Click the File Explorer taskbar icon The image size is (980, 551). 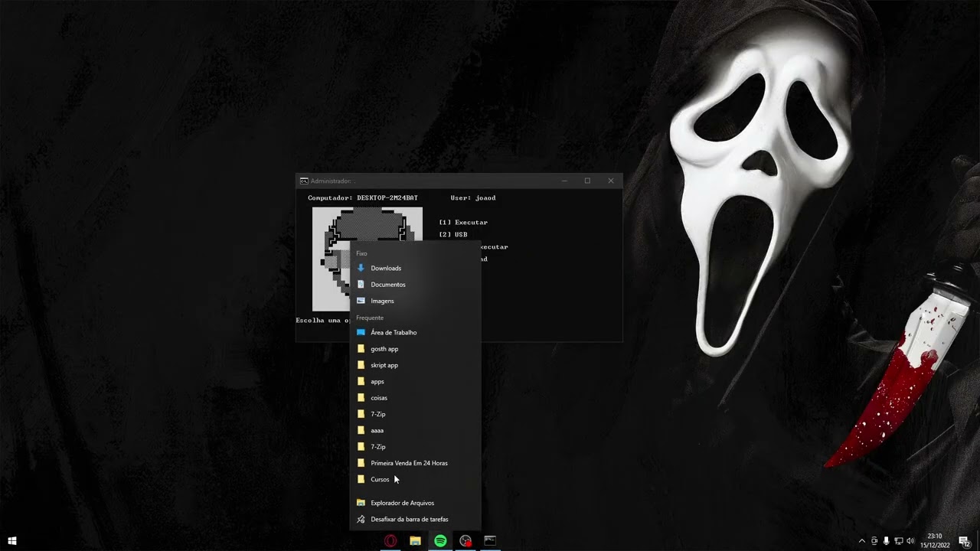click(x=415, y=541)
